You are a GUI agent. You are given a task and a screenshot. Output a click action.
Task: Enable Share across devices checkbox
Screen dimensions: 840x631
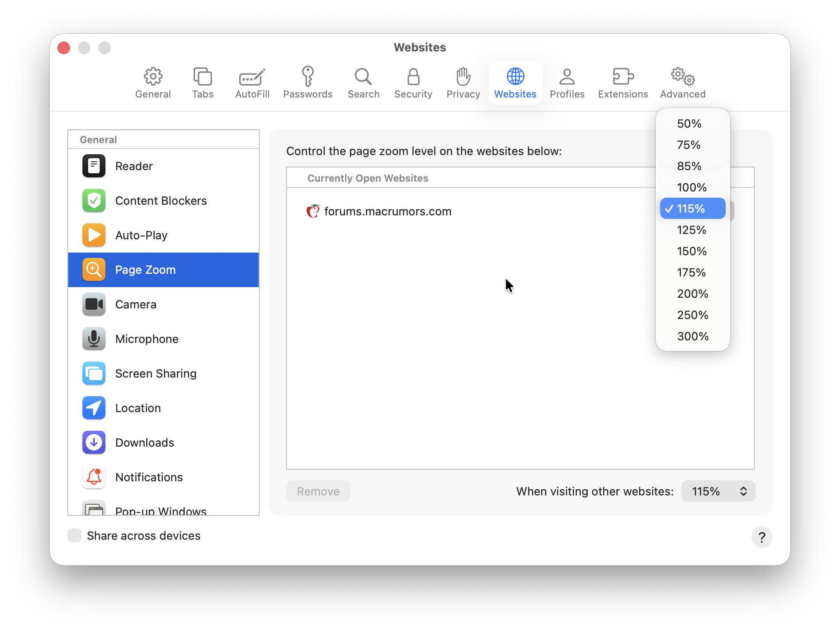(74, 535)
